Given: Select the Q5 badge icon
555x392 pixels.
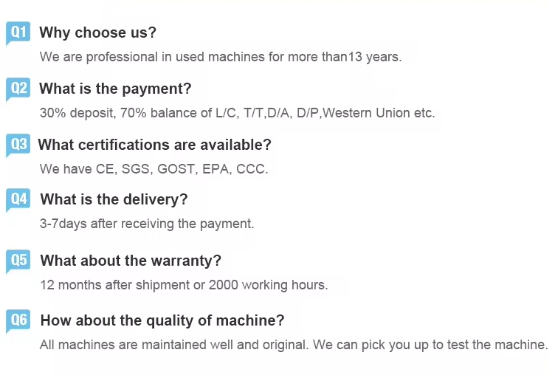Looking at the screenshot, I should 18,260.
